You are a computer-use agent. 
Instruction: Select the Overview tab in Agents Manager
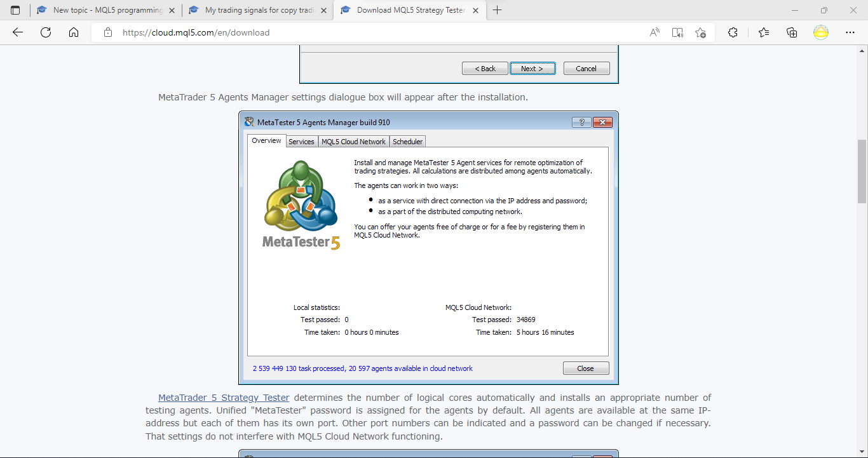point(266,141)
